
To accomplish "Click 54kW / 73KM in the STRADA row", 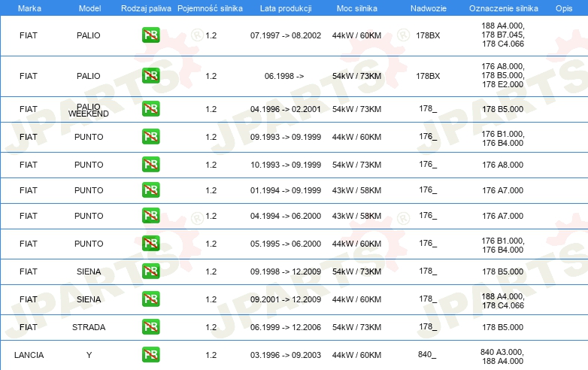I will click(x=356, y=327).
